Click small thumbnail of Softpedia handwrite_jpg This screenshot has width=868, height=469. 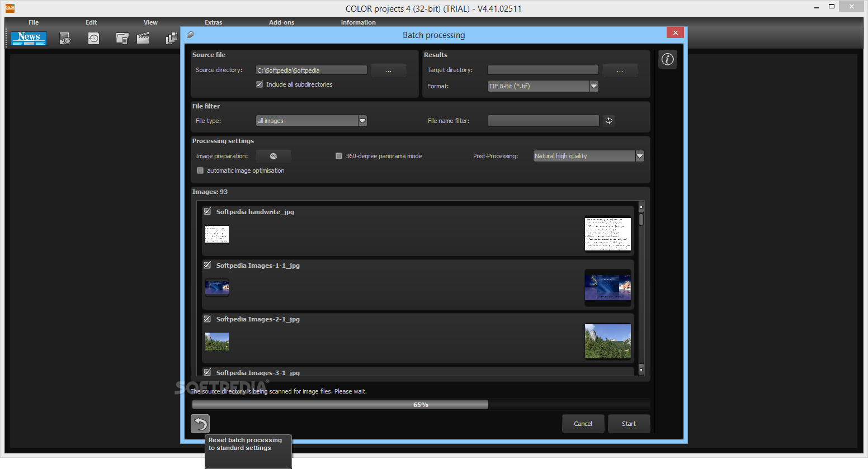pyautogui.click(x=217, y=234)
